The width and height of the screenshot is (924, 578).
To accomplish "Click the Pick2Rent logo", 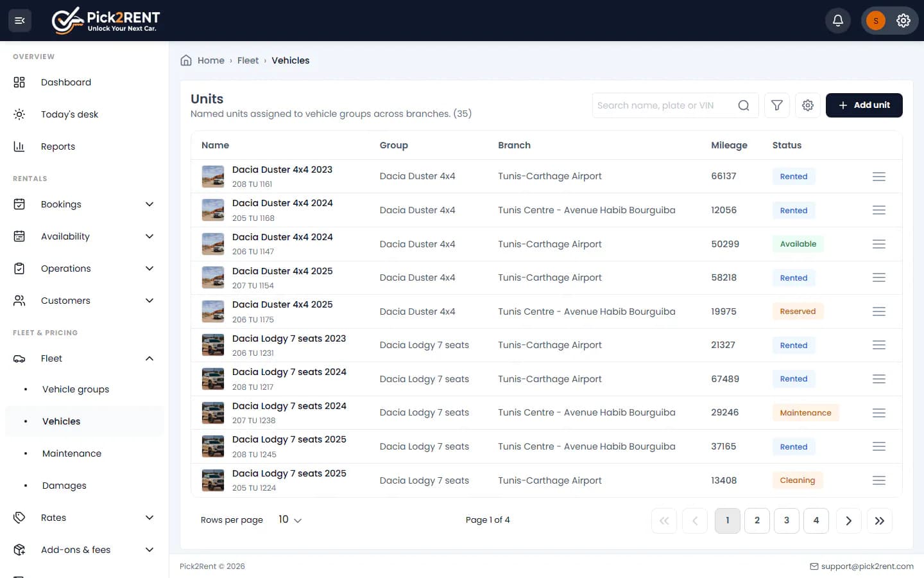I will coord(106,21).
